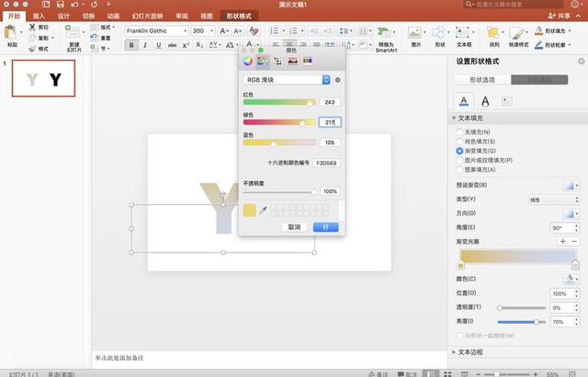
Task: Click the Quick Styles icon
Action: 517,33
